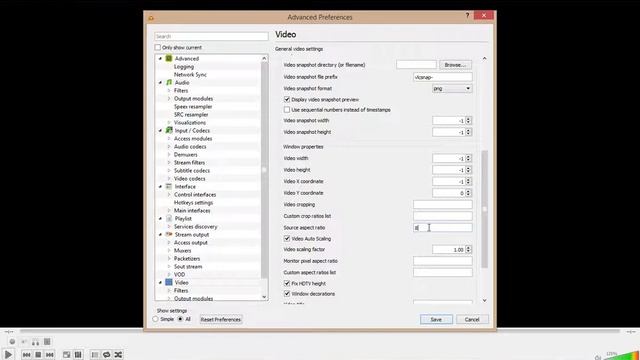Select Logging in preferences tree
640x360 pixels.
tap(184, 67)
